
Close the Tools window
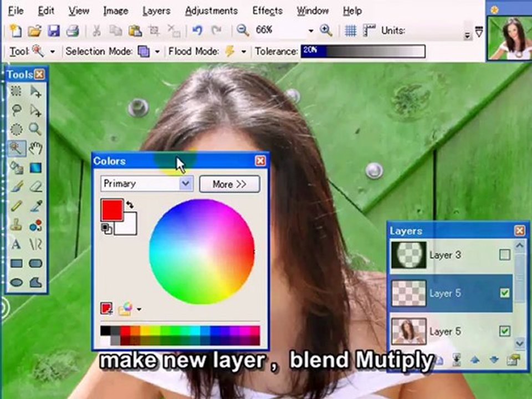(39, 74)
